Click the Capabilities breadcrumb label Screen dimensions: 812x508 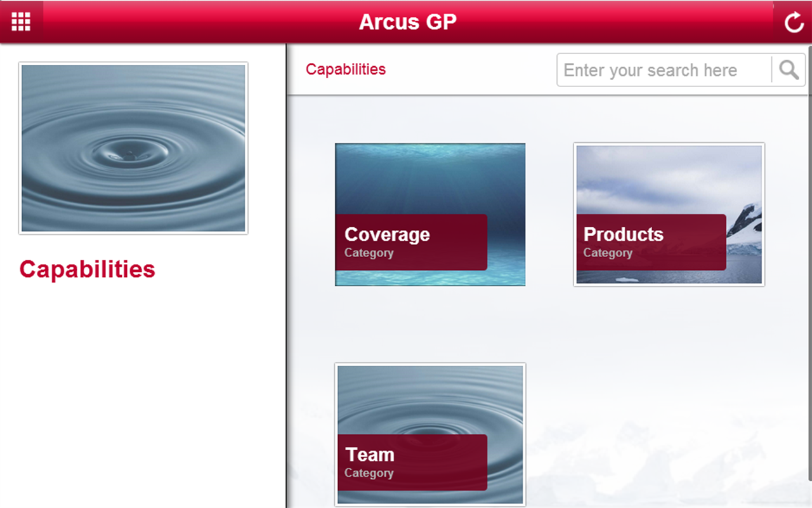click(346, 69)
